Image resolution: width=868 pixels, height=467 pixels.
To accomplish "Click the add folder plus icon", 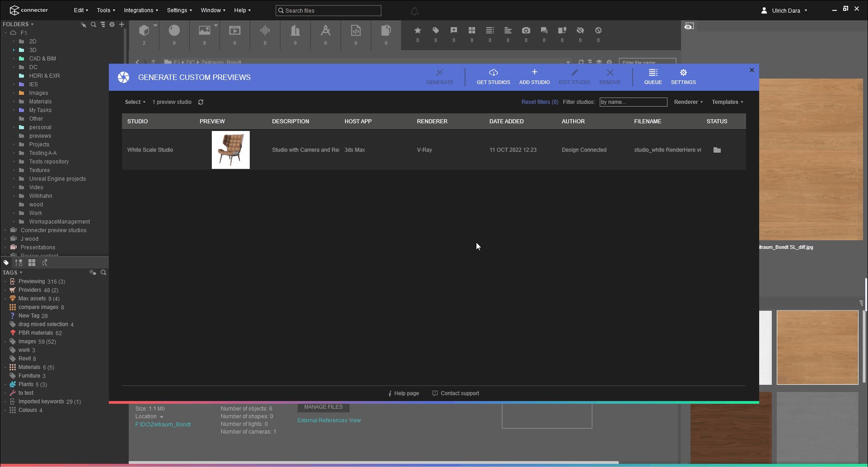I will pyautogui.click(x=121, y=24).
